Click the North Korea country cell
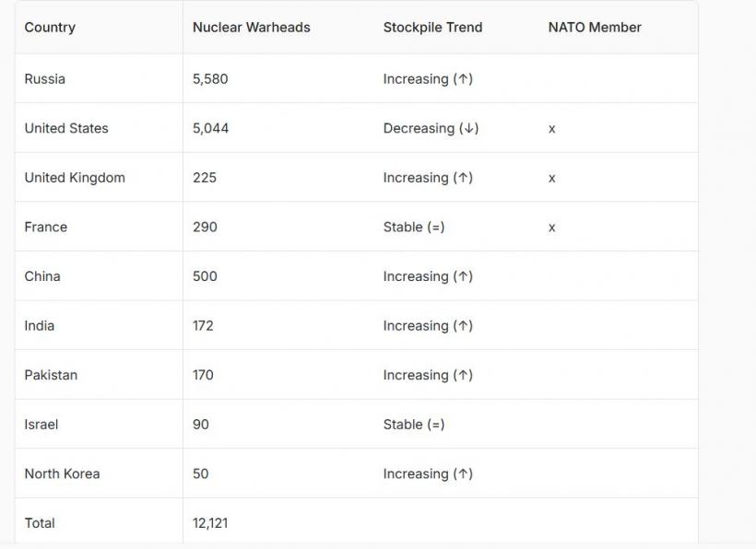756x549 pixels. 62,474
